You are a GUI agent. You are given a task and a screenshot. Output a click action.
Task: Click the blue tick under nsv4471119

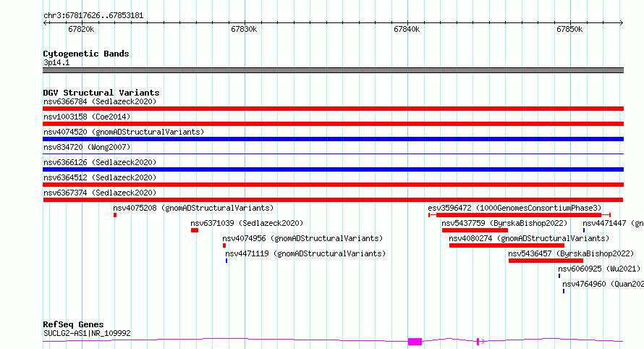click(226, 261)
